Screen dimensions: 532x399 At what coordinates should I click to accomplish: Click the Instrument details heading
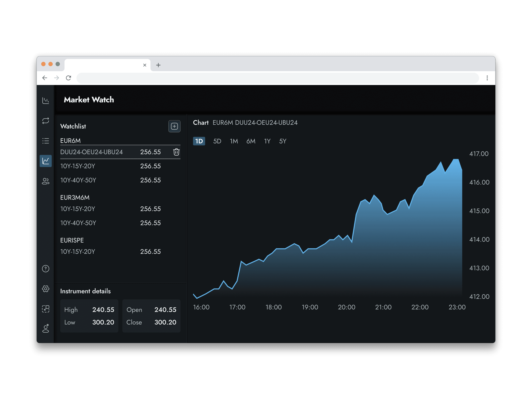coord(85,291)
